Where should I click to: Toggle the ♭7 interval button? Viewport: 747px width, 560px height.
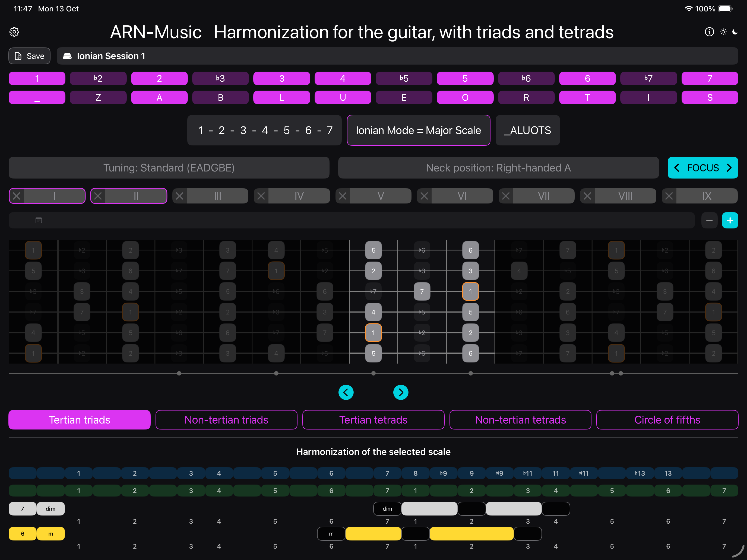coord(648,78)
